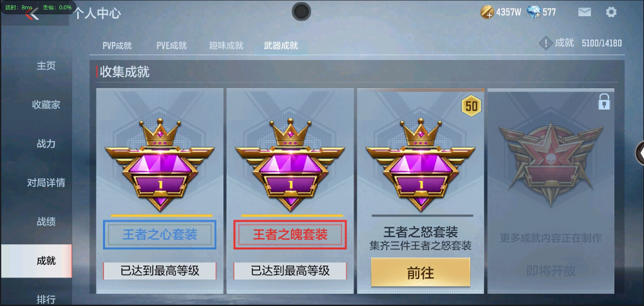Open 战力 sidebar item
The width and height of the screenshot is (644, 306).
[x=46, y=144]
